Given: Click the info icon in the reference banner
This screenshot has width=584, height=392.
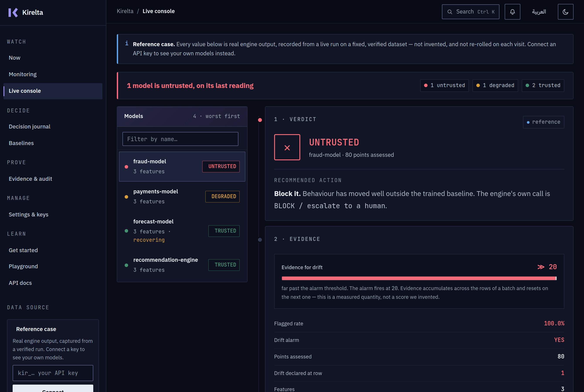Looking at the screenshot, I should [x=127, y=44].
